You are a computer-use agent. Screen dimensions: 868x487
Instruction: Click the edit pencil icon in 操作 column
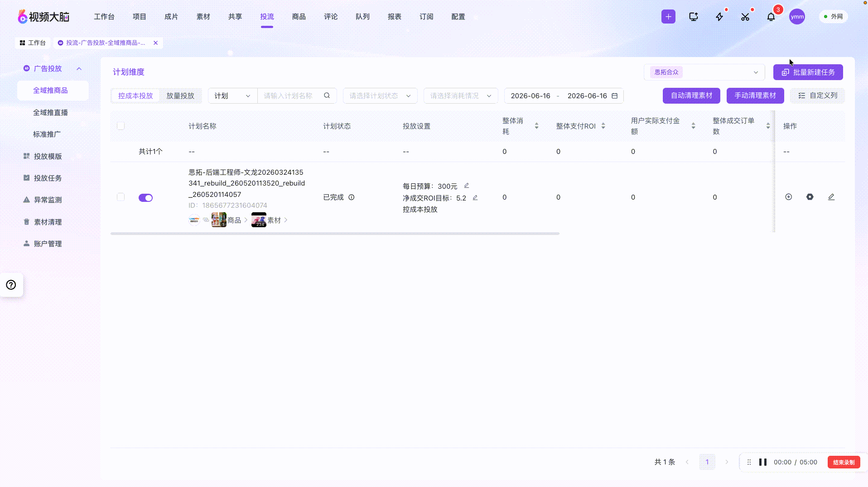831,197
